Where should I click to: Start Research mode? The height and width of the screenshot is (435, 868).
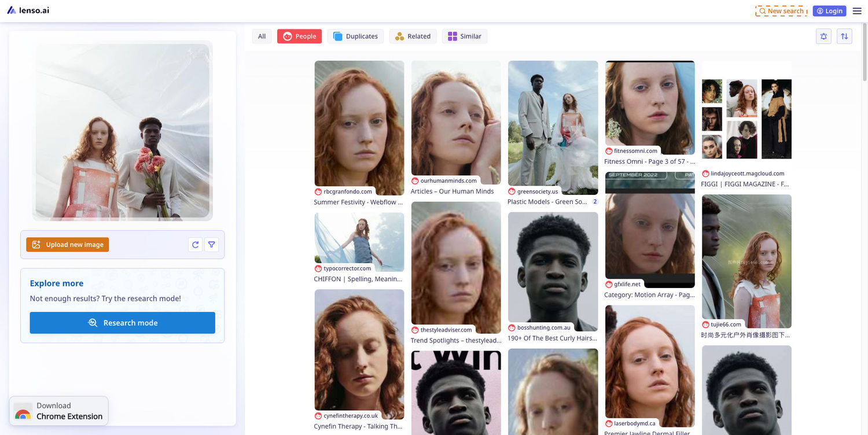pos(122,323)
